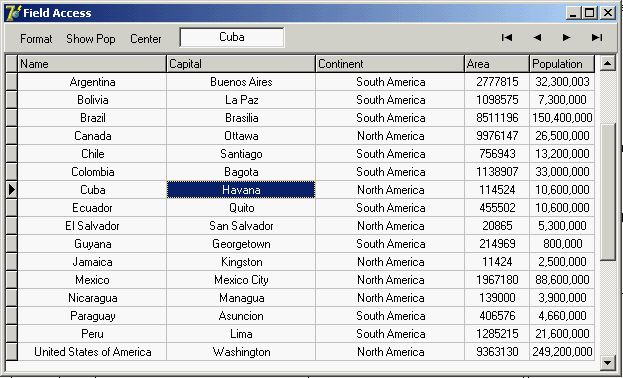The image size is (623, 378).
Task: Click the Name column header
Action: tap(92, 64)
